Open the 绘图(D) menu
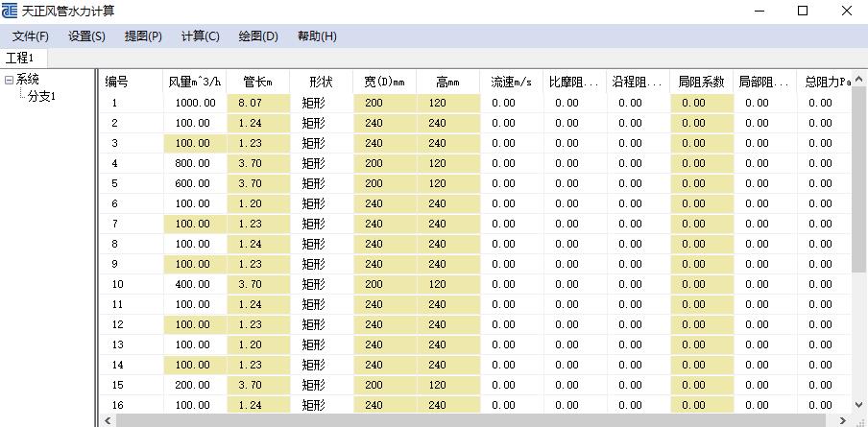The image size is (868, 427). 257,36
